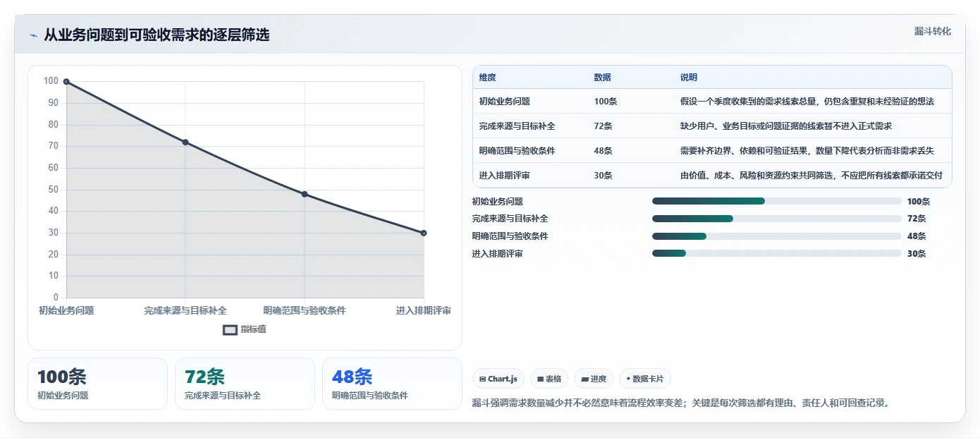Click the 漏斗转化 label in header
Viewport: 980px width, 438px height.
(x=933, y=32)
